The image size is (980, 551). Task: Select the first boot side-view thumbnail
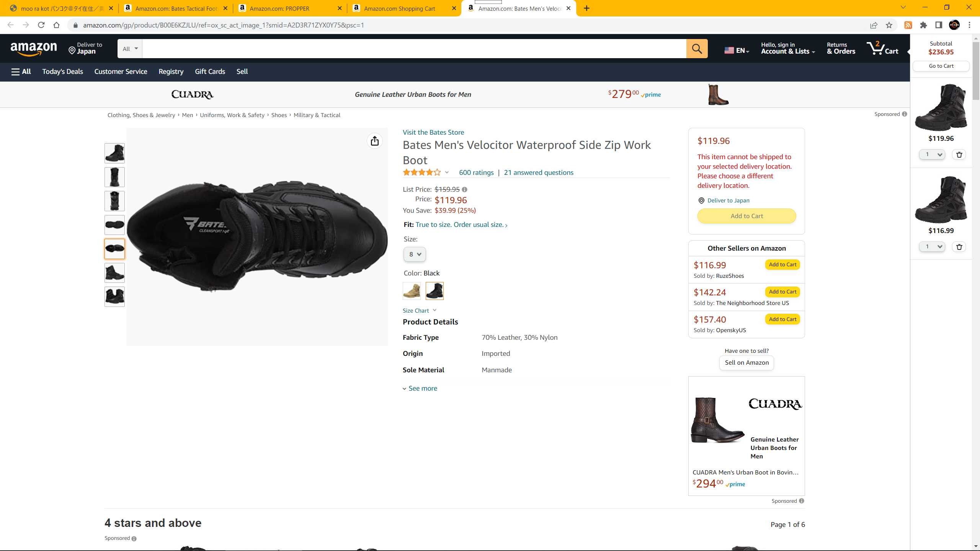pyautogui.click(x=114, y=153)
